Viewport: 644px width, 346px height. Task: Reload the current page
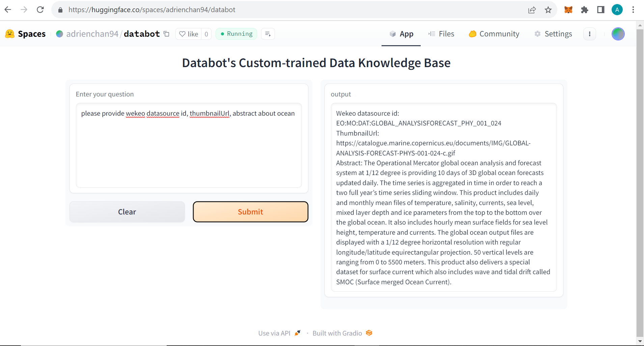click(x=40, y=10)
